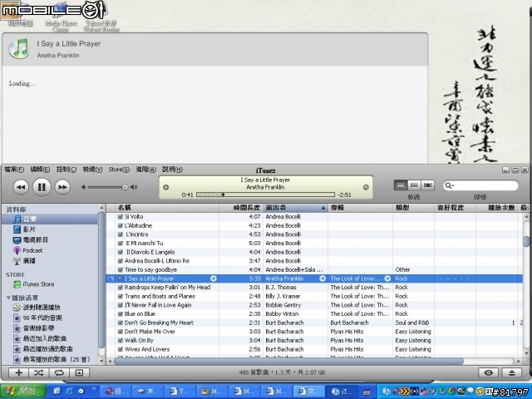
Task: Click arrow next to Aretha Franklin artist
Action: point(323,278)
